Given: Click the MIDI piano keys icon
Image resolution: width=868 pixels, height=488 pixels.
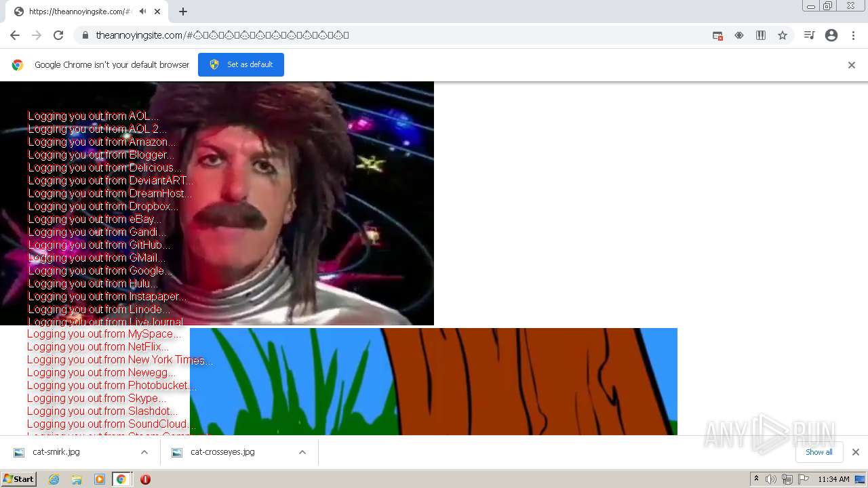Looking at the screenshot, I should coord(761,35).
